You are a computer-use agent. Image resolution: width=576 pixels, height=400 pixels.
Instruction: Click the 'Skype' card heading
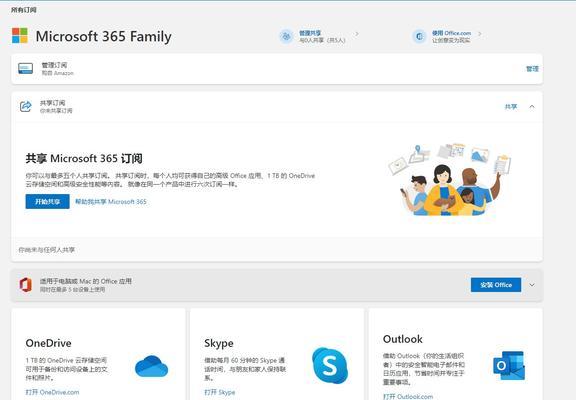click(219, 343)
